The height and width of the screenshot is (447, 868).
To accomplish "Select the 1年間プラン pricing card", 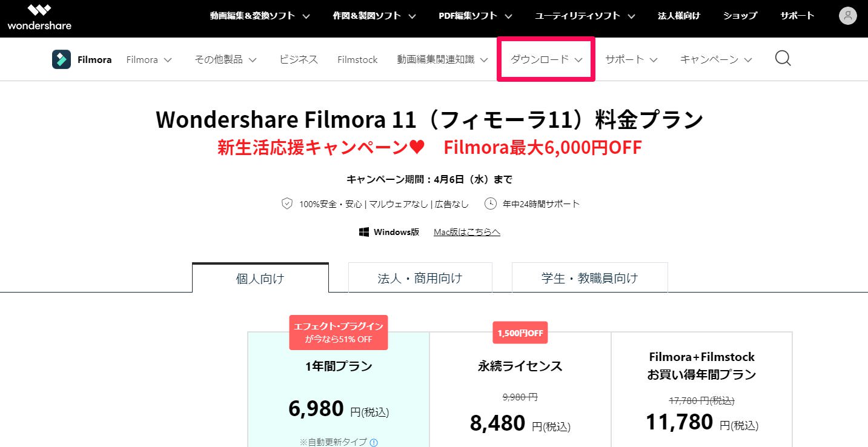I will point(338,388).
